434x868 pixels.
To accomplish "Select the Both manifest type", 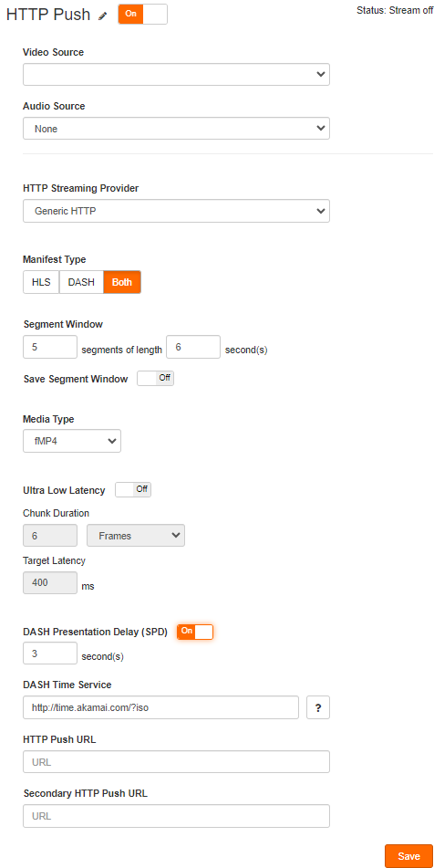I will 122,282.
